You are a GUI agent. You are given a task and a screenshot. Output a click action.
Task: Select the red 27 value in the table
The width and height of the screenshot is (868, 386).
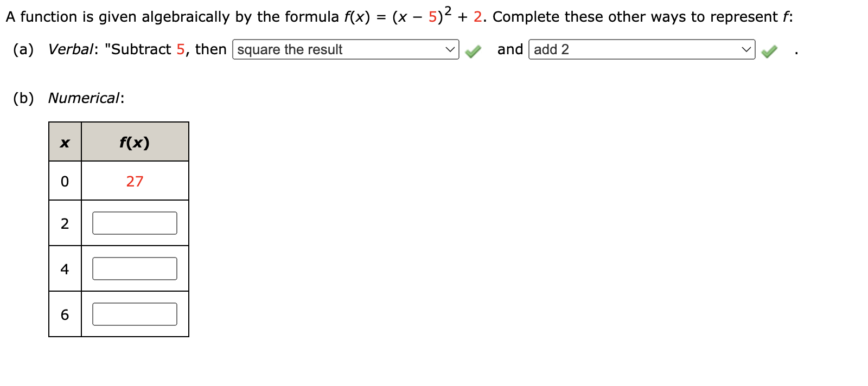tap(135, 181)
